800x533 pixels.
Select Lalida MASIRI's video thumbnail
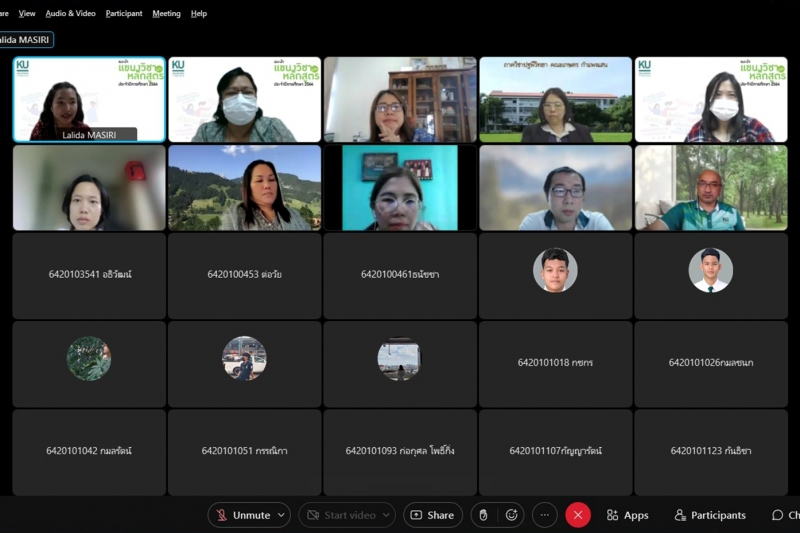tap(89, 98)
